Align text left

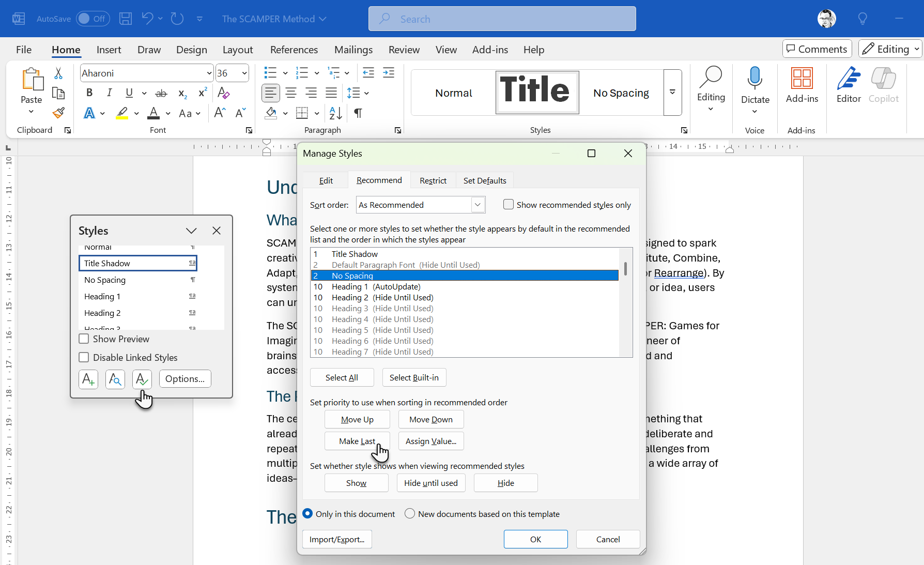(271, 93)
